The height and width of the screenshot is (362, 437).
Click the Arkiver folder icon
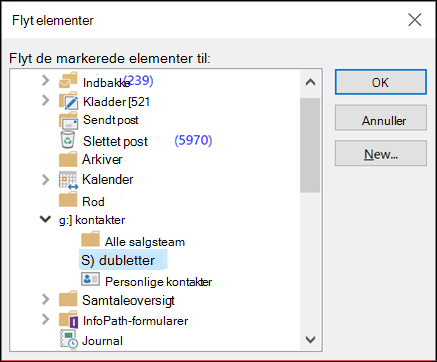[68, 159]
